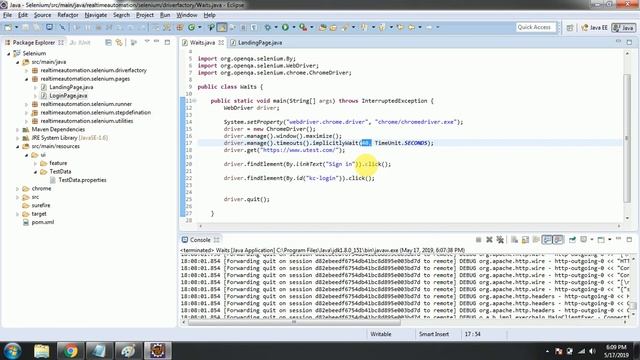The image size is (640, 360).
Task: Collapse realtimeautomation.selenium.pages package
Action: (27, 79)
